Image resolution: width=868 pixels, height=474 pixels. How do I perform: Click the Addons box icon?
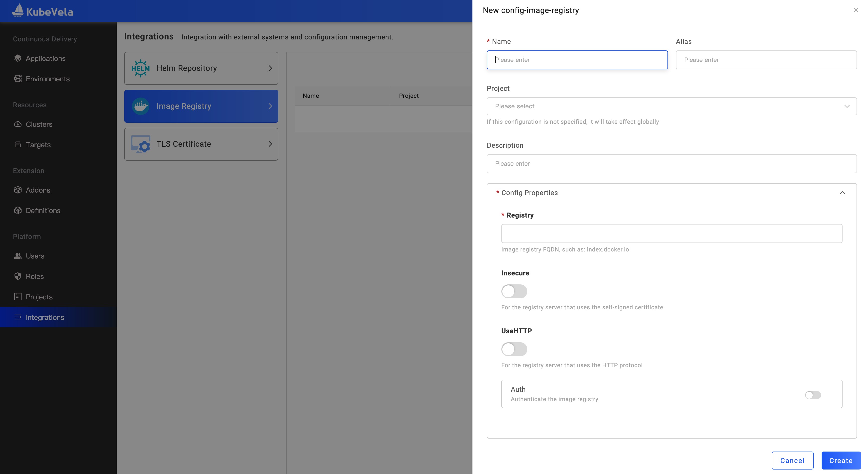(x=18, y=190)
